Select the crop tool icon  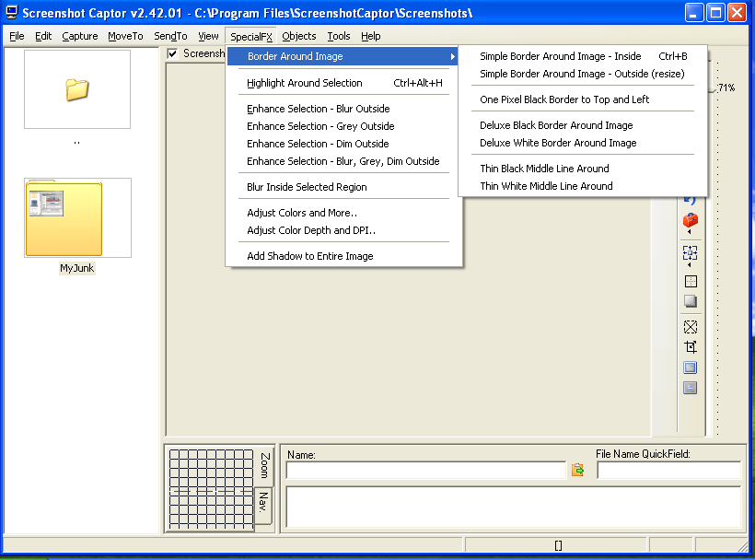[691, 347]
